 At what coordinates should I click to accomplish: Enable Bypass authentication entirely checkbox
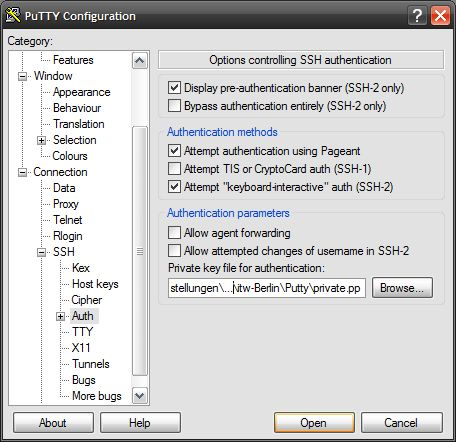(174, 106)
